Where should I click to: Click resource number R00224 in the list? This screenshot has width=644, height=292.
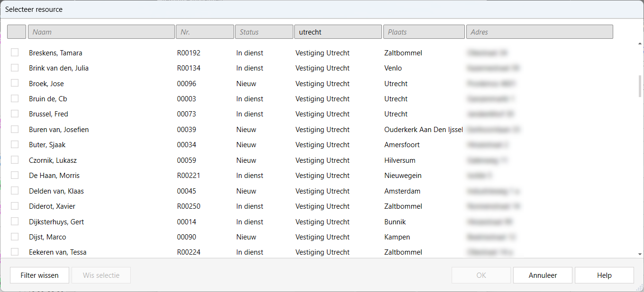click(x=189, y=252)
